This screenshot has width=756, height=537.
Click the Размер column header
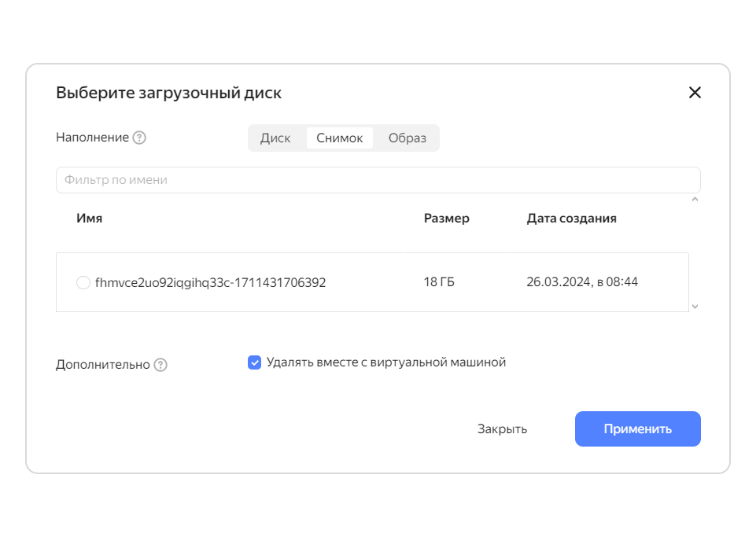pos(447,219)
